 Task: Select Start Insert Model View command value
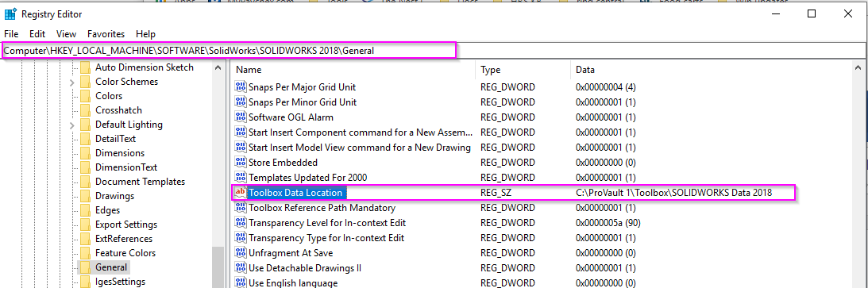pyautogui.click(x=360, y=148)
